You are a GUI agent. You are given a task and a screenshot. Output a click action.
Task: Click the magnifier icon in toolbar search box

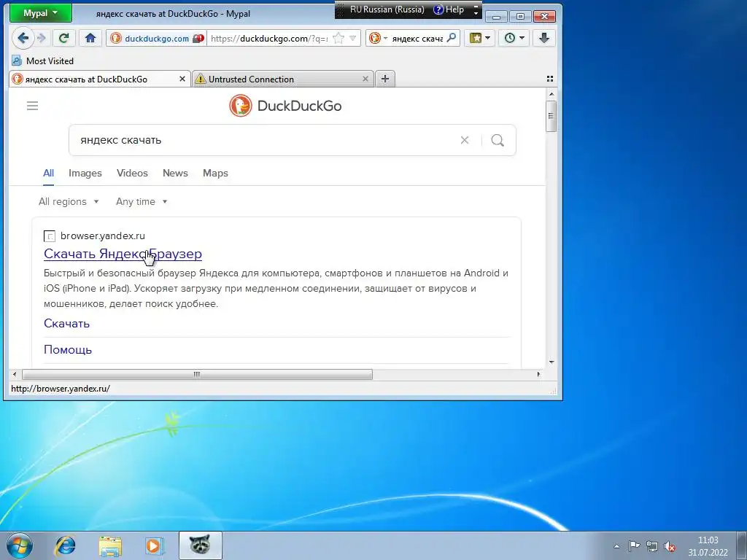(451, 38)
